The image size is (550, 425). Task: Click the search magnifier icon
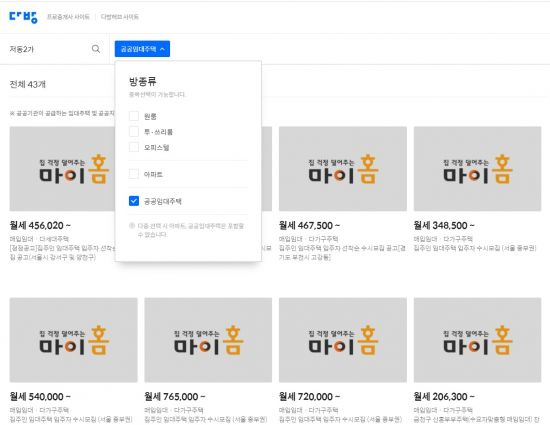(x=96, y=49)
